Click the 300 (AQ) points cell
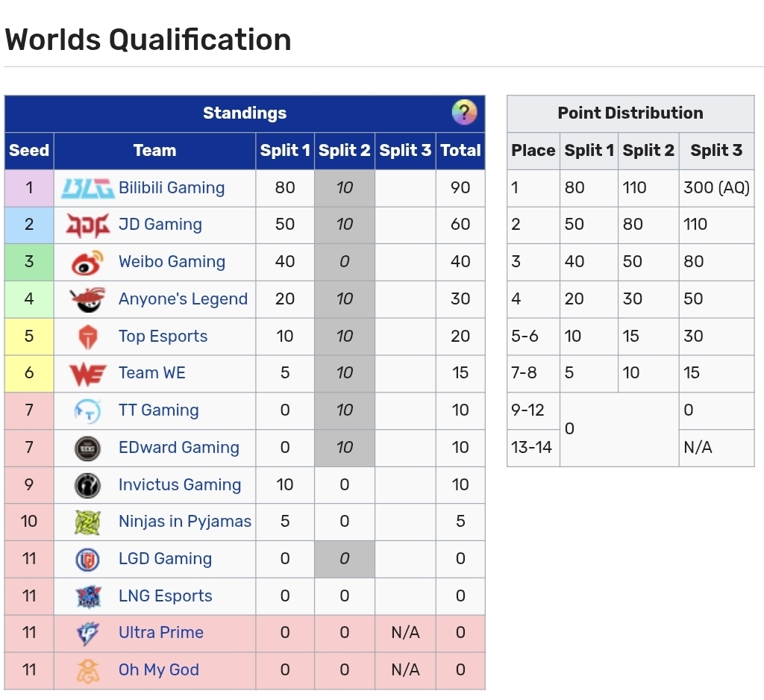The image size is (764, 700). 716,187
